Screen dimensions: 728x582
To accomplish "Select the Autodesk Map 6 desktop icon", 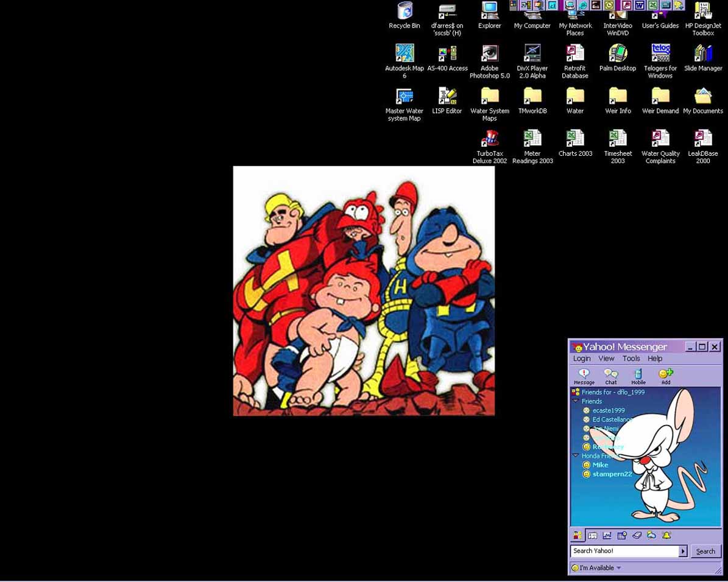I will point(405,54).
